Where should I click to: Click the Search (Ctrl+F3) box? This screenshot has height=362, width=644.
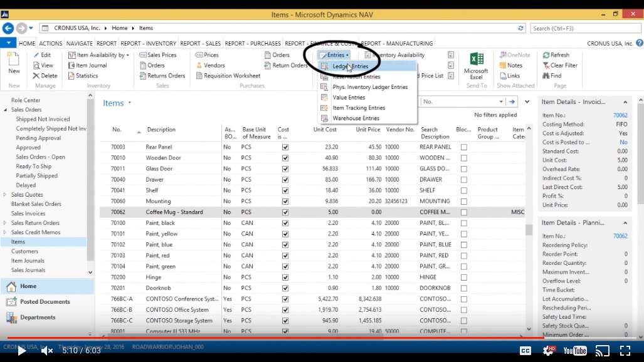pyautogui.click(x=585, y=28)
